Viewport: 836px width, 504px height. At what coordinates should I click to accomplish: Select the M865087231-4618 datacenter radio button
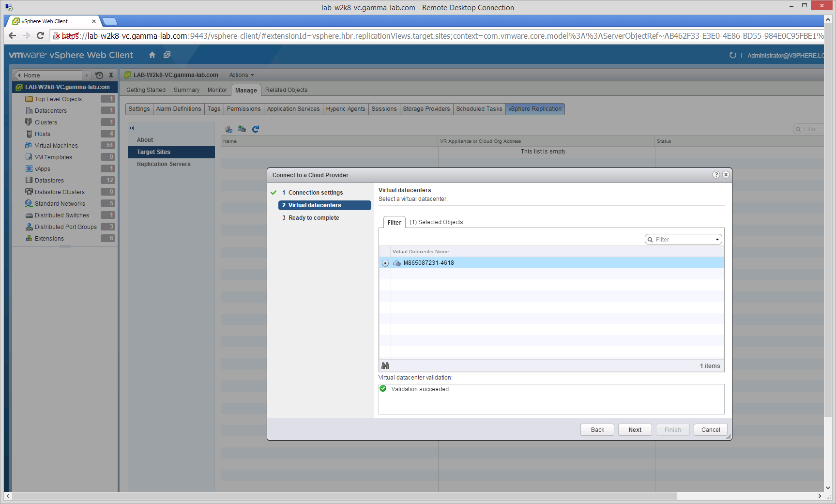click(385, 263)
